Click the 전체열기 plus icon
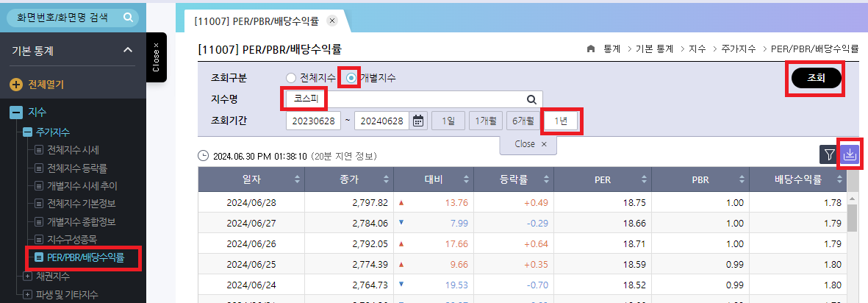 17,85
